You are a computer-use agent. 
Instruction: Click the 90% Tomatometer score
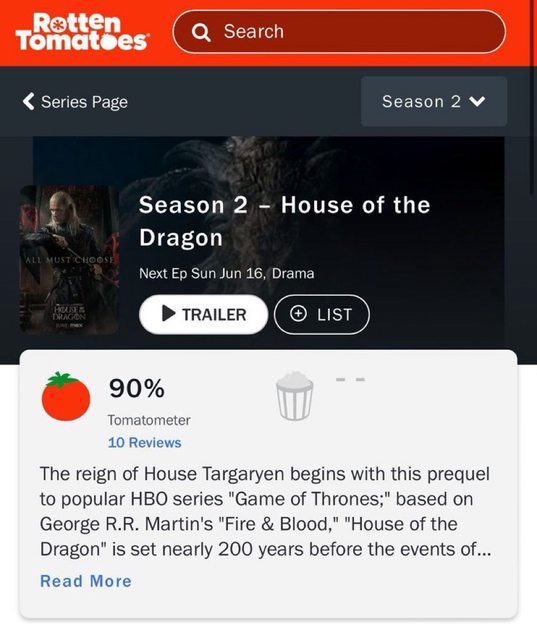137,388
